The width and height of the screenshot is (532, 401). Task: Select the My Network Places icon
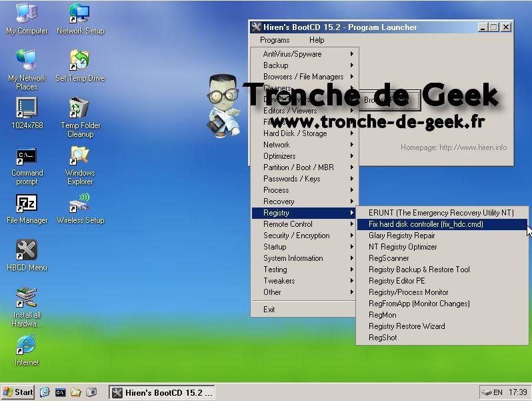27,69
